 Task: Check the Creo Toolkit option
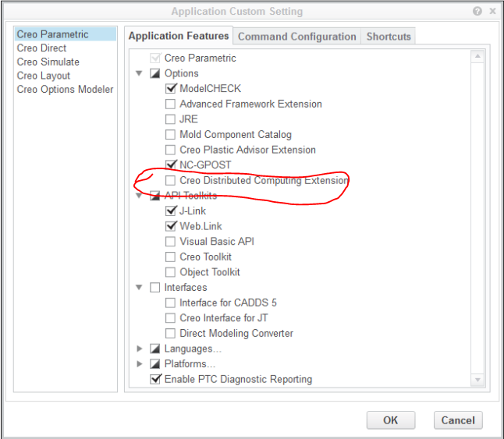(x=170, y=257)
